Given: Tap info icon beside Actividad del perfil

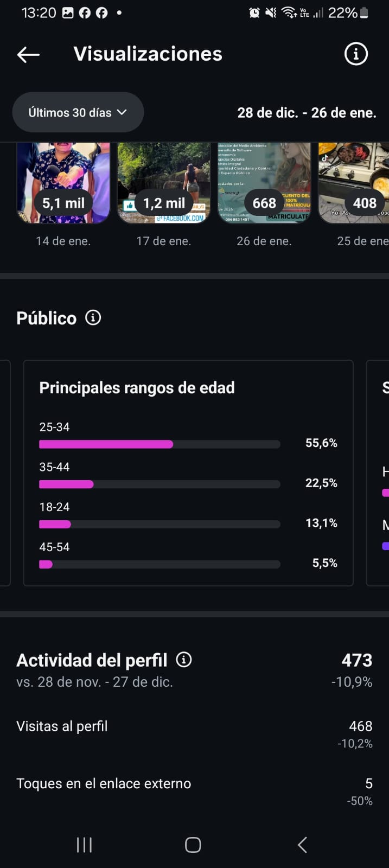Looking at the screenshot, I should (184, 660).
